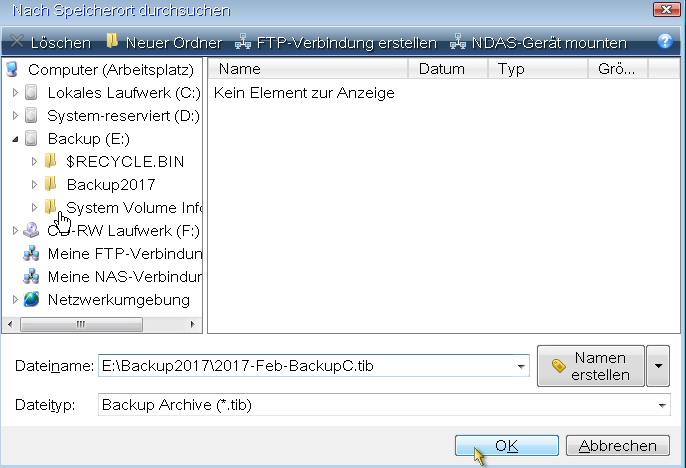Click the Meine NAS-Verbindungen network icon
Image resolution: width=686 pixels, height=468 pixels.
click(x=31, y=276)
